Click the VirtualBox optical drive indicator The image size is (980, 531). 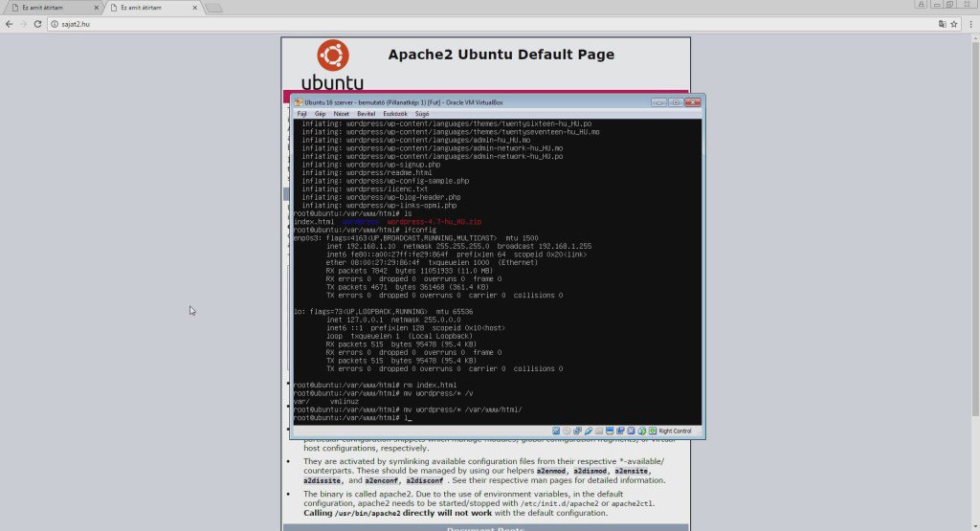pyautogui.click(x=567, y=431)
